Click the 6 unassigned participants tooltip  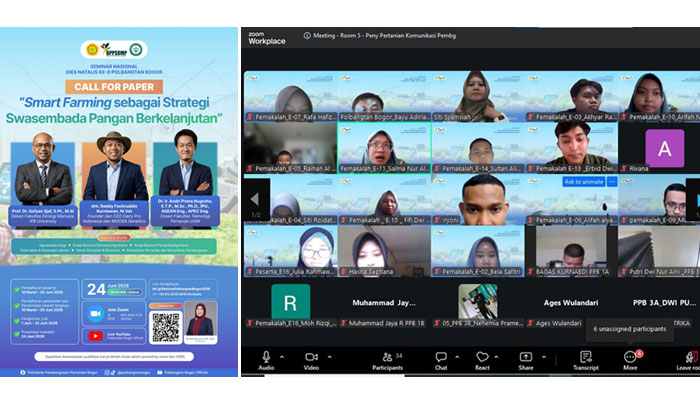tap(629, 329)
